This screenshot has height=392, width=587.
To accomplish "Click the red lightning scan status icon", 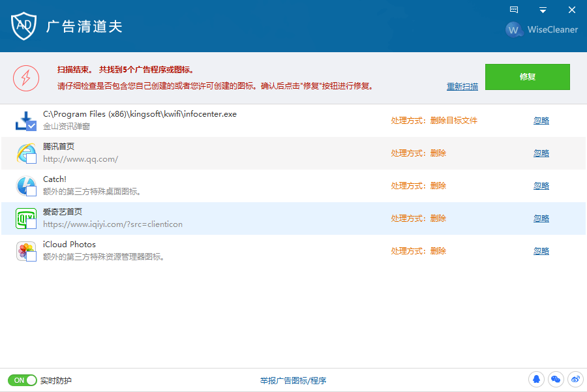I will [x=26, y=78].
